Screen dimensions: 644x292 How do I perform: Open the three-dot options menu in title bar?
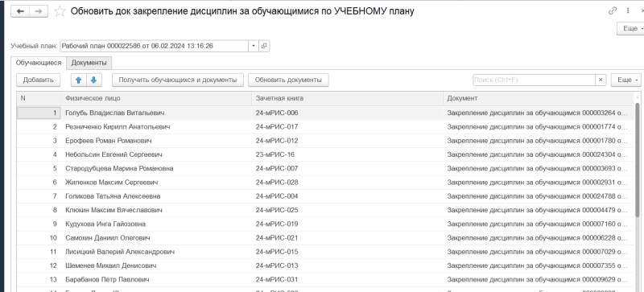point(628,11)
